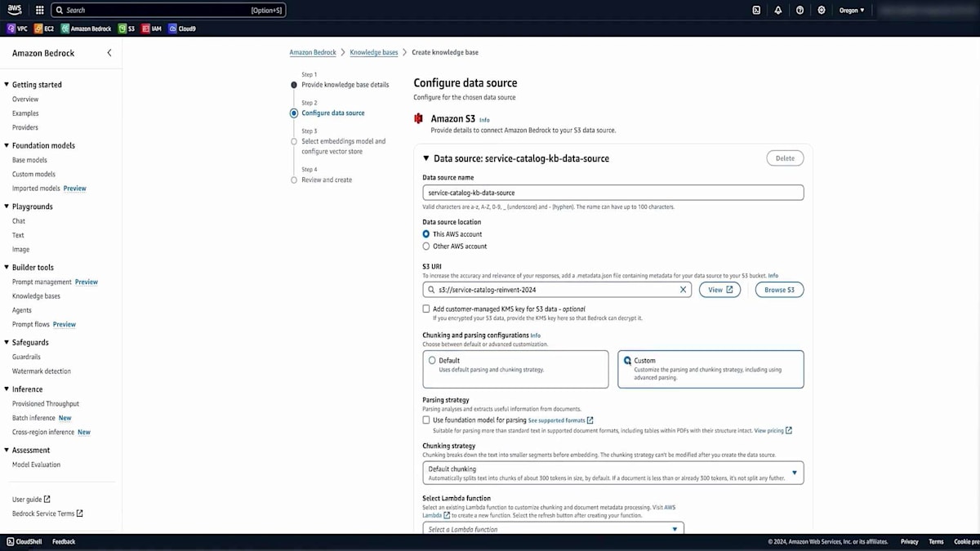The image size is (980, 551).
Task: Select This AWS account radio button
Action: pos(426,234)
